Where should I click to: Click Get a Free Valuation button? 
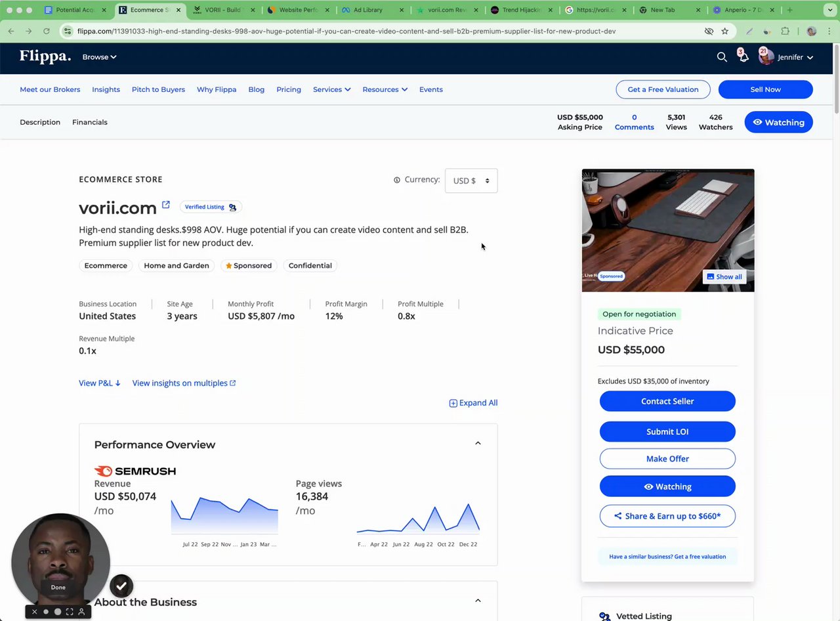click(x=663, y=89)
